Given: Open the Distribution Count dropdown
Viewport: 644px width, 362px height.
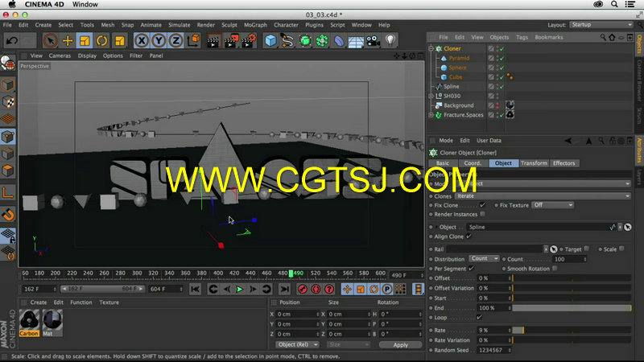Looking at the screenshot, I should (x=485, y=258).
